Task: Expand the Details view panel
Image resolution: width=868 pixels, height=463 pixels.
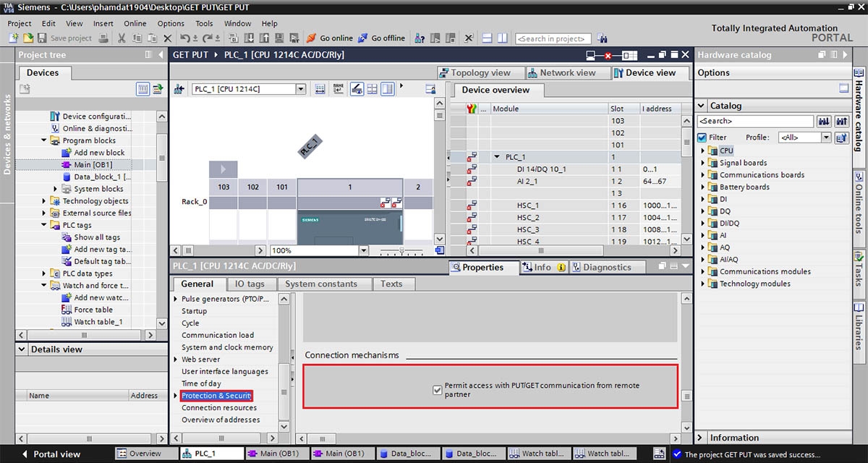Action: click(x=22, y=349)
